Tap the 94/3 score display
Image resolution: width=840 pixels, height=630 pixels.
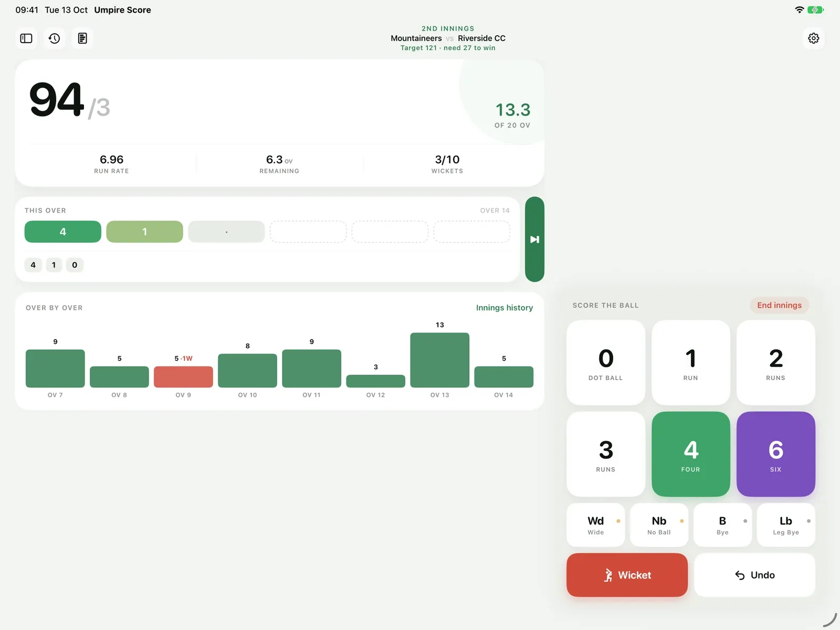tap(70, 100)
